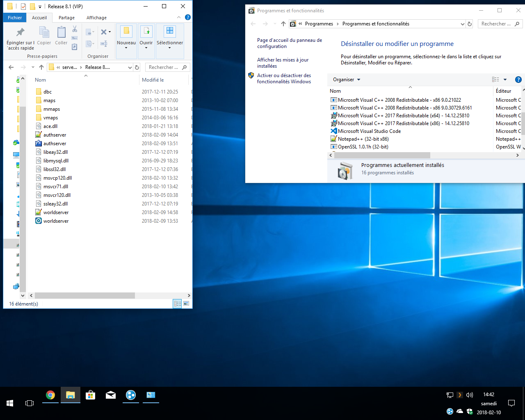The image size is (525, 420).
Task: Click the Nouveau folder icon in ribbon
Action: (126, 31)
